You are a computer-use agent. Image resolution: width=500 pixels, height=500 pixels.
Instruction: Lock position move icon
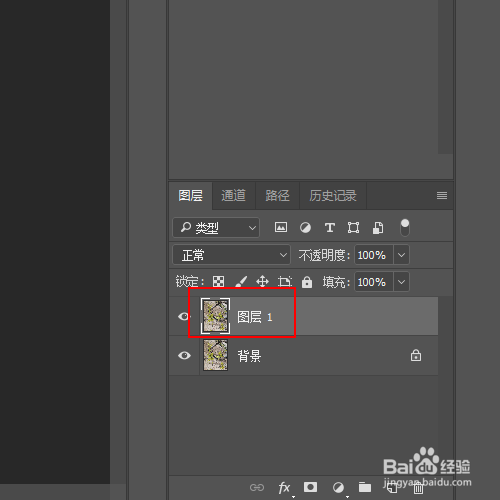tap(262, 282)
